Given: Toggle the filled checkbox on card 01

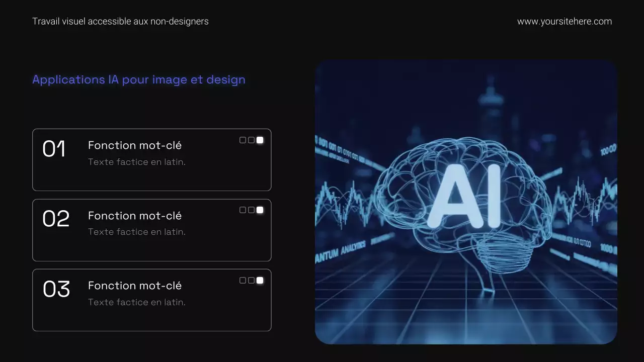Looking at the screenshot, I should point(259,140).
